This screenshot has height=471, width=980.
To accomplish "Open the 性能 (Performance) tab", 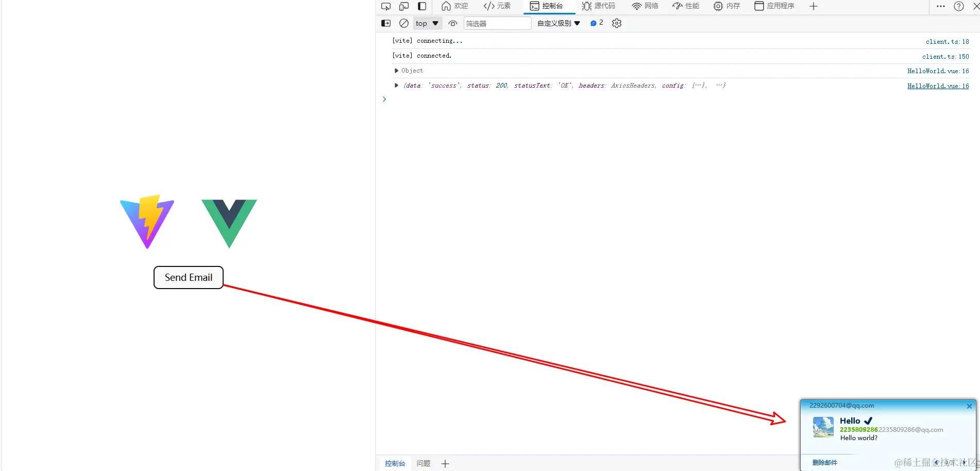I will (x=686, y=6).
